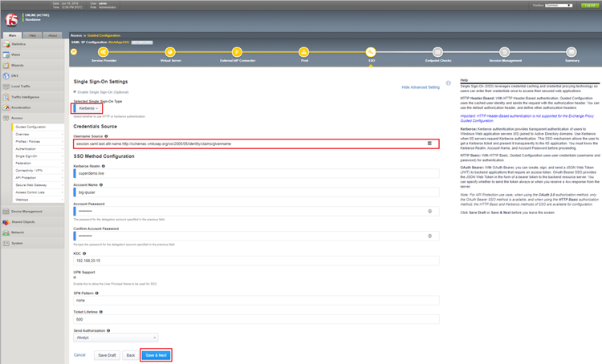Click the KDC address input field
602x364 pixels.
[x=256, y=261]
